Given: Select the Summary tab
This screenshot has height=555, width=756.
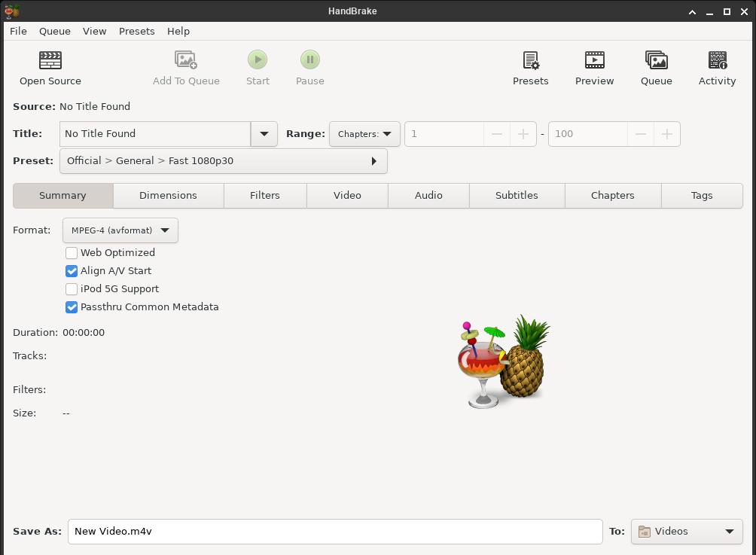Looking at the screenshot, I should click(63, 195).
